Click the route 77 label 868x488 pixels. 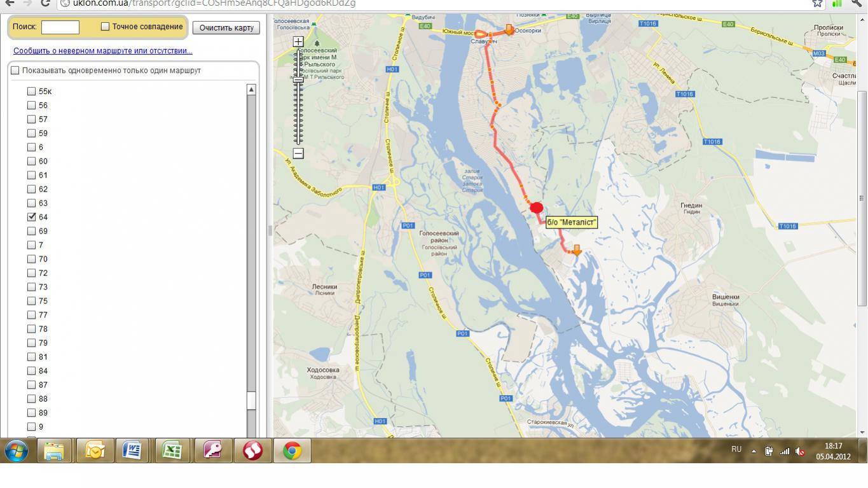pyautogui.click(x=43, y=315)
